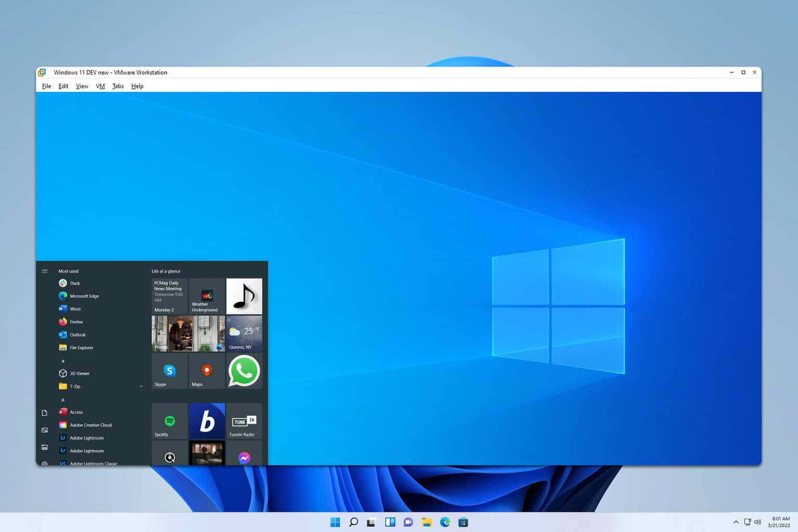The width and height of the screenshot is (798, 532).
Task: Open the Photos tile thumbnail
Action: point(188,334)
